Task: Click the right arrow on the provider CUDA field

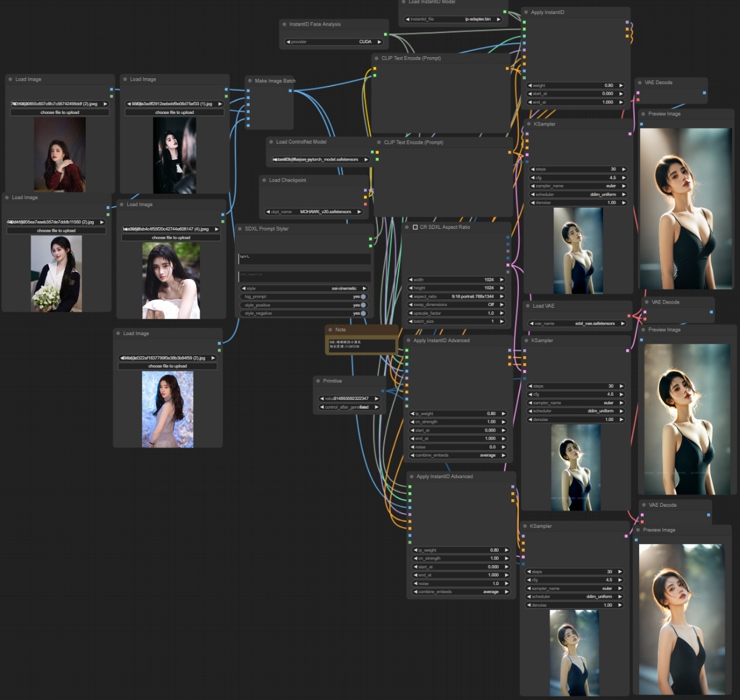Action: tap(379, 42)
